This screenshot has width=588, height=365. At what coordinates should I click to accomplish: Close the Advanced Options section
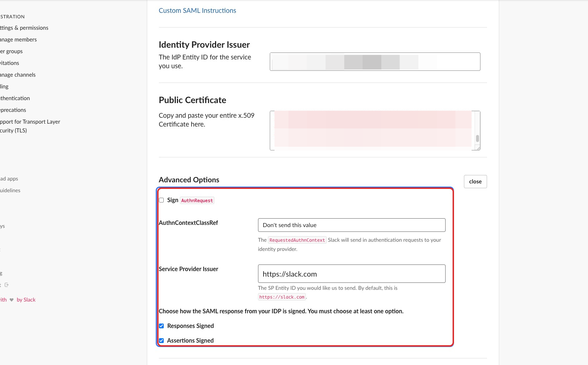pos(475,182)
